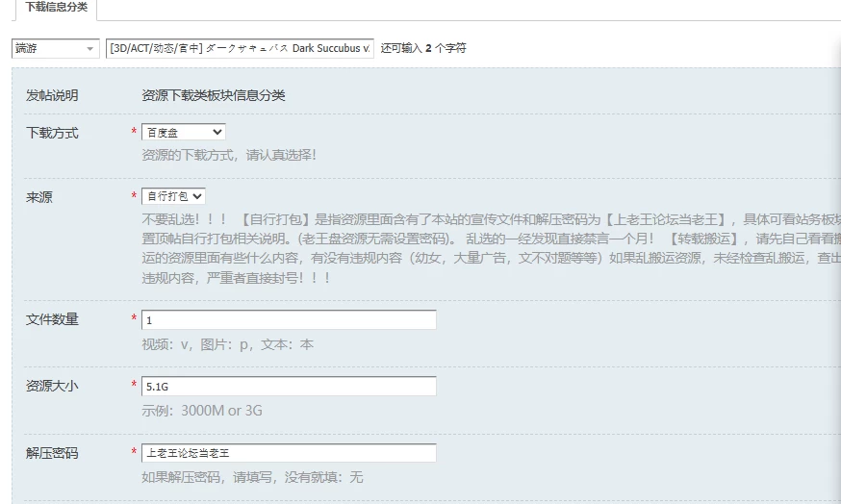Screen dimensions: 841x504
Task: Click the 发帖说明 label
Action: tap(52, 95)
